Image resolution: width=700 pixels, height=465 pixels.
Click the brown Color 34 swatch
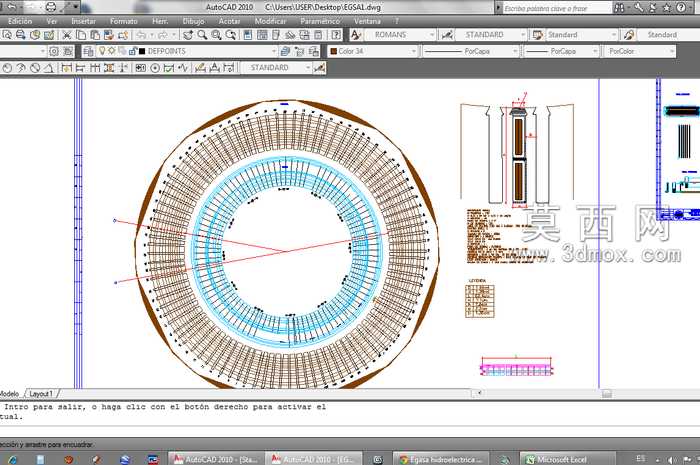(333, 51)
